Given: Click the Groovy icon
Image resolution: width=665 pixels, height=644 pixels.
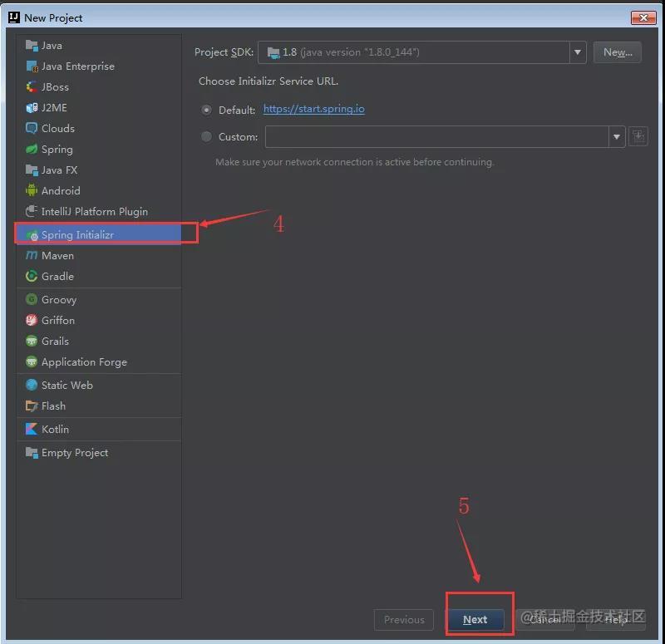Looking at the screenshot, I should [x=32, y=299].
